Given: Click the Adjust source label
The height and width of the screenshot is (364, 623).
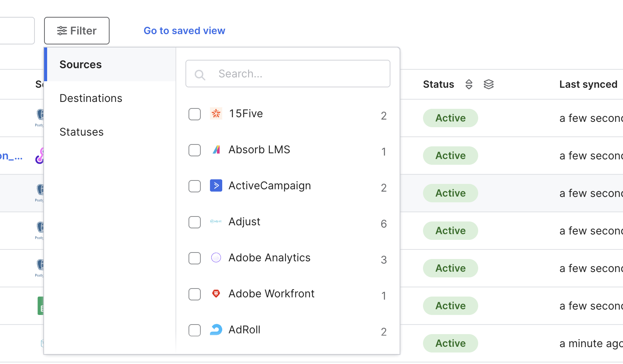Looking at the screenshot, I should (244, 222).
